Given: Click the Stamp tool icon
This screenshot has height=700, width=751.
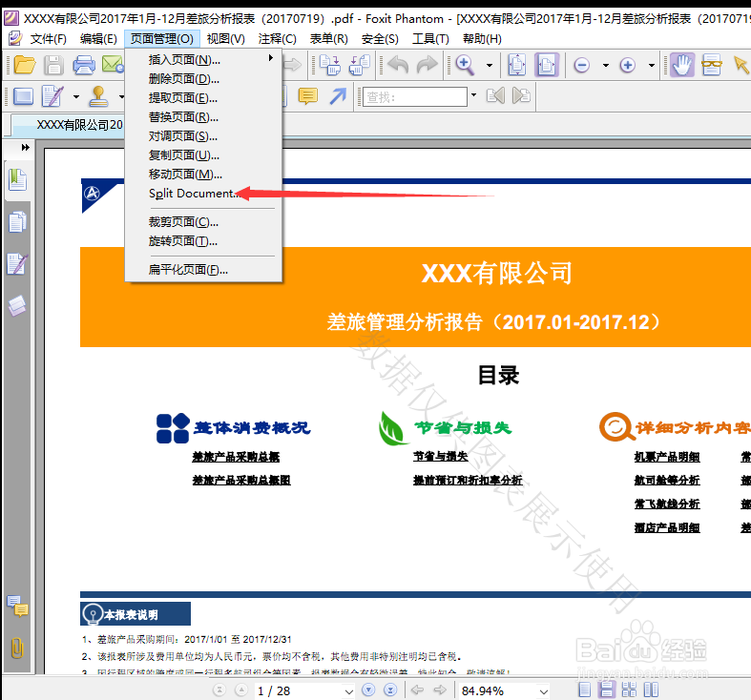Looking at the screenshot, I should 98,96.
